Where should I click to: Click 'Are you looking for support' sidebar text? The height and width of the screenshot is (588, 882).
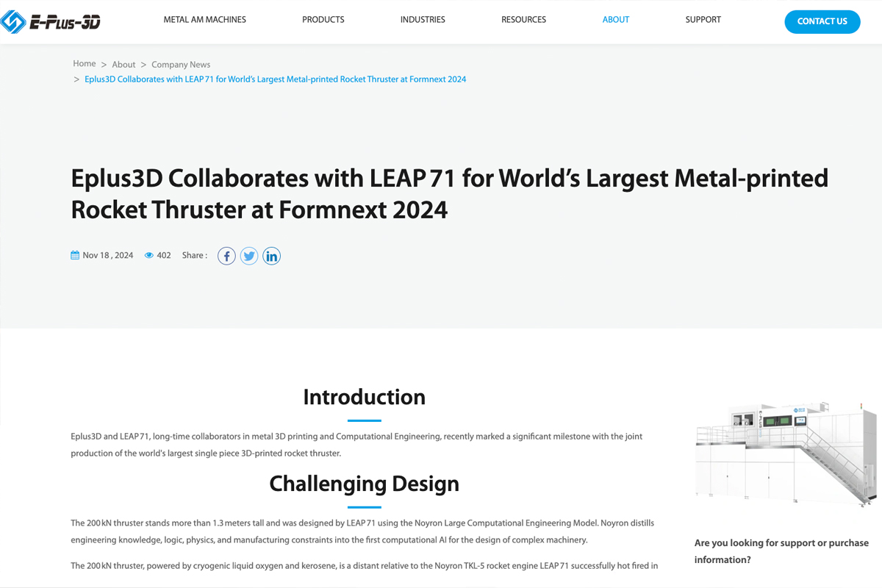[x=782, y=551]
